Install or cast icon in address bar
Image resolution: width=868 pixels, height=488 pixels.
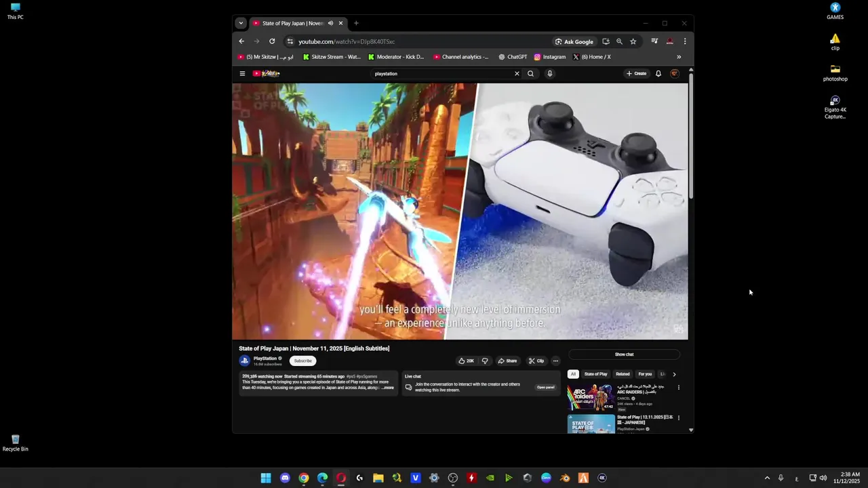pyautogui.click(x=606, y=41)
